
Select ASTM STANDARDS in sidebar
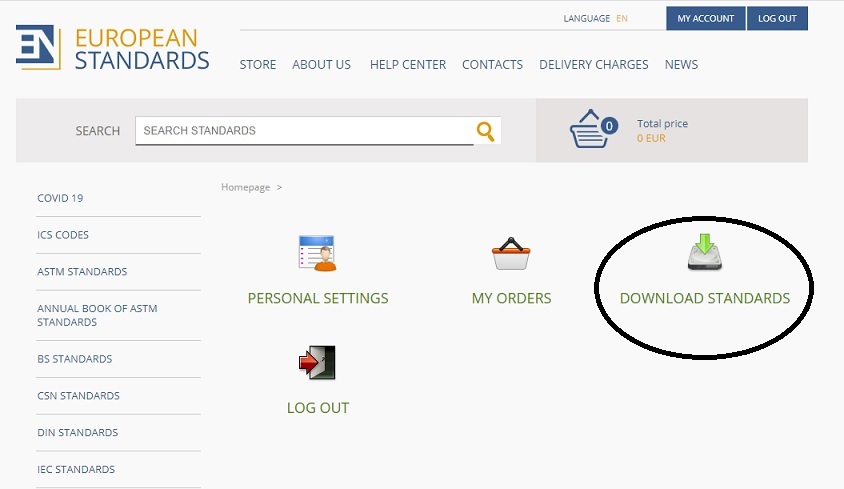82,271
